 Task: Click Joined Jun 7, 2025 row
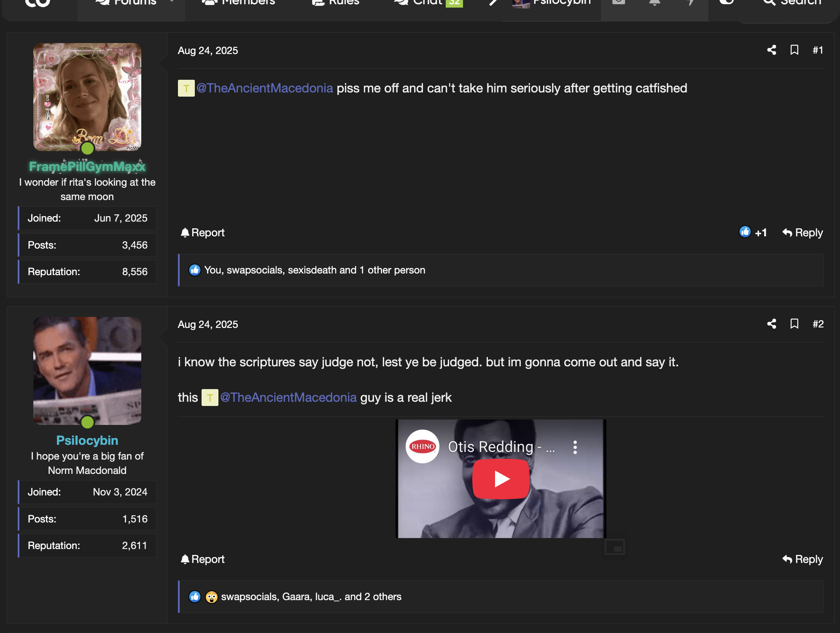[x=88, y=218]
